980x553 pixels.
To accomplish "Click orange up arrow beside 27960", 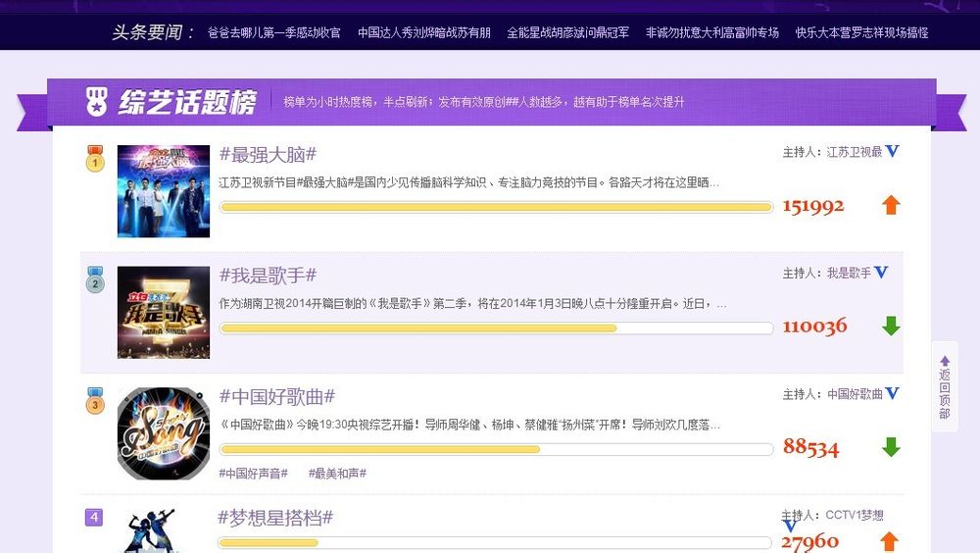I will (890, 542).
